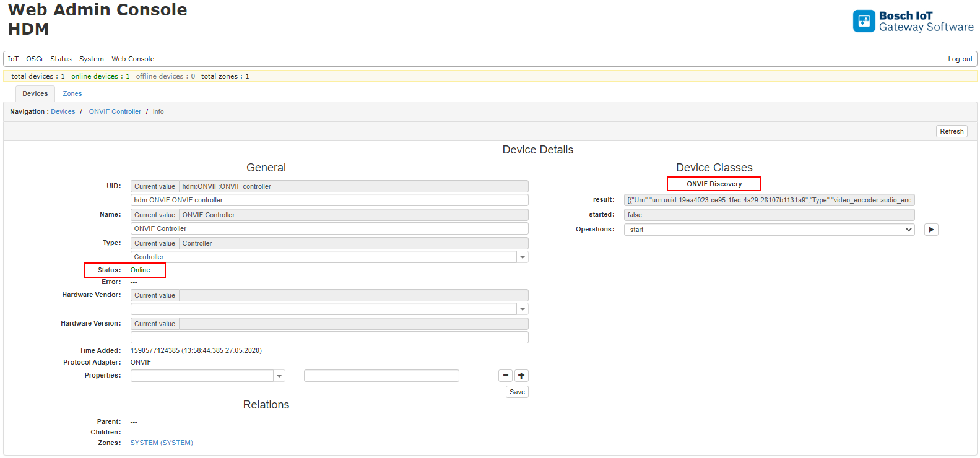The width and height of the screenshot is (980, 458).
Task: Click the Refresh button
Action: [952, 131]
